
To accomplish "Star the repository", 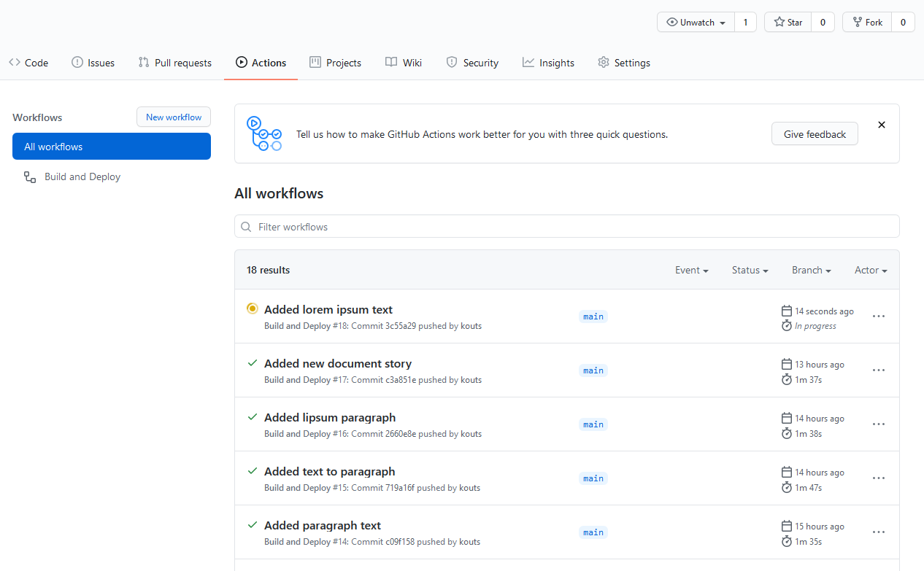I will pyautogui.click(x=788, y=23).
